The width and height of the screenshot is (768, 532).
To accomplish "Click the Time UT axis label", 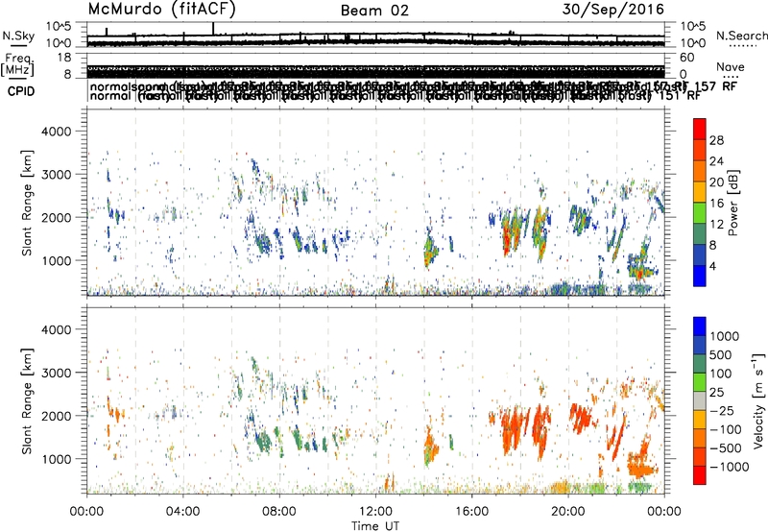I will click(x=375, y=526).
